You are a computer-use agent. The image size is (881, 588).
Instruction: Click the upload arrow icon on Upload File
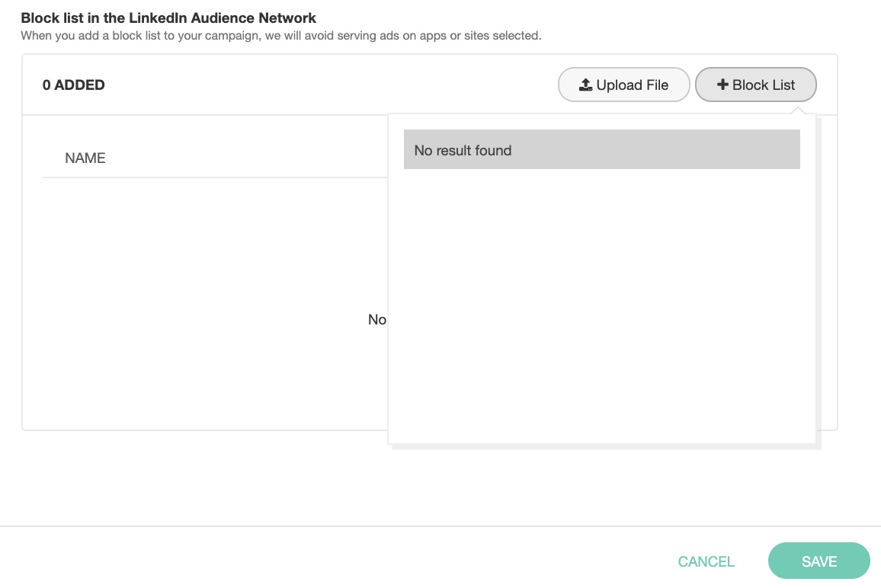[x=585, y=85]
